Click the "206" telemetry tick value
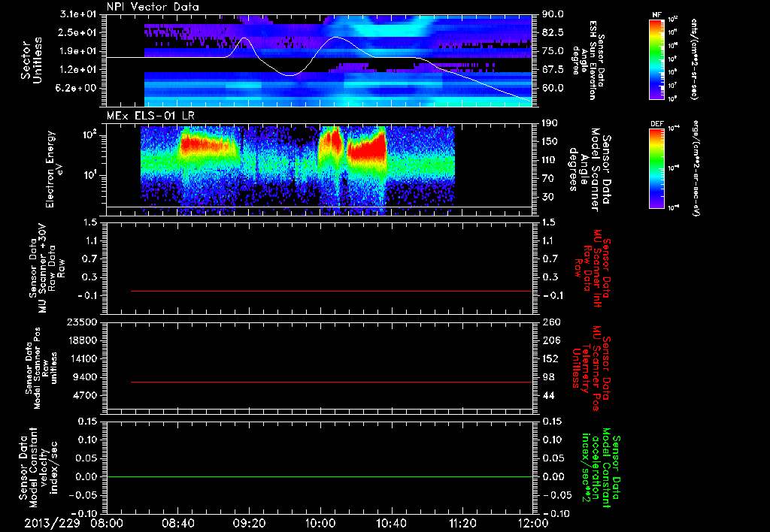 click(x=550, y=340)
